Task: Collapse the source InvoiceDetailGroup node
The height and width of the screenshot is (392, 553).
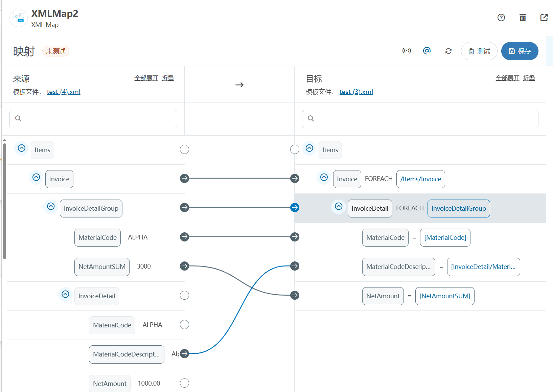Action: [x=51, y=207]
